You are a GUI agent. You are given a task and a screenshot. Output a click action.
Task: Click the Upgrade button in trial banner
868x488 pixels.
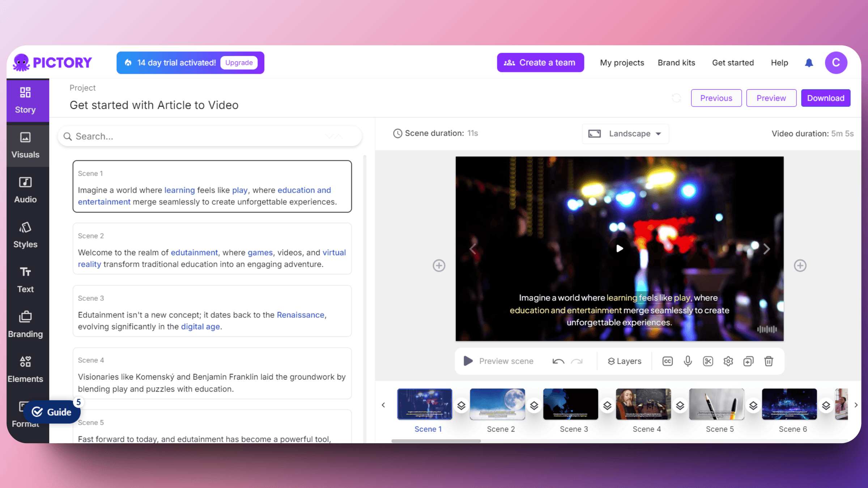pyautogui.click(x=239, y=63)
